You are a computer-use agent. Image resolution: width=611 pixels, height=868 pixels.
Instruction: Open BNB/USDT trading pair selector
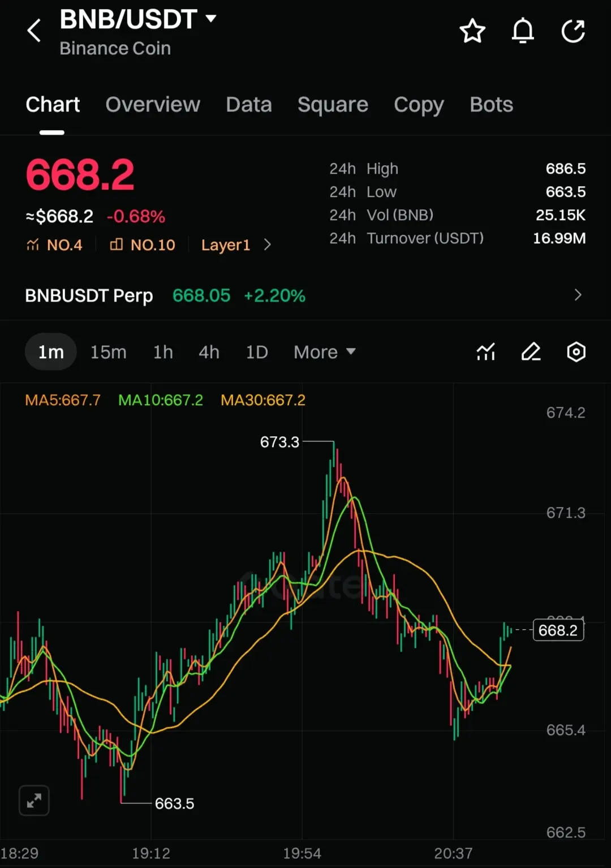pyautogui.click(x=138, y=19)
